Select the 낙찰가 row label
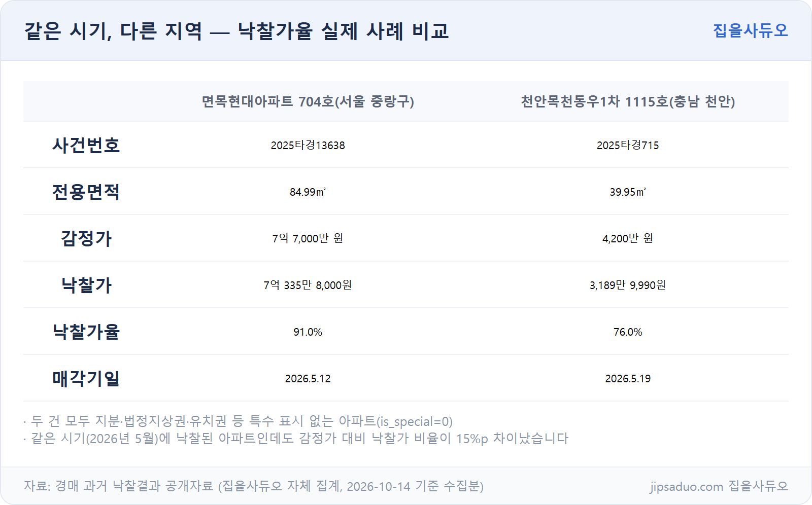This screenshot has width=812, height=505. [x=86, y=285]
